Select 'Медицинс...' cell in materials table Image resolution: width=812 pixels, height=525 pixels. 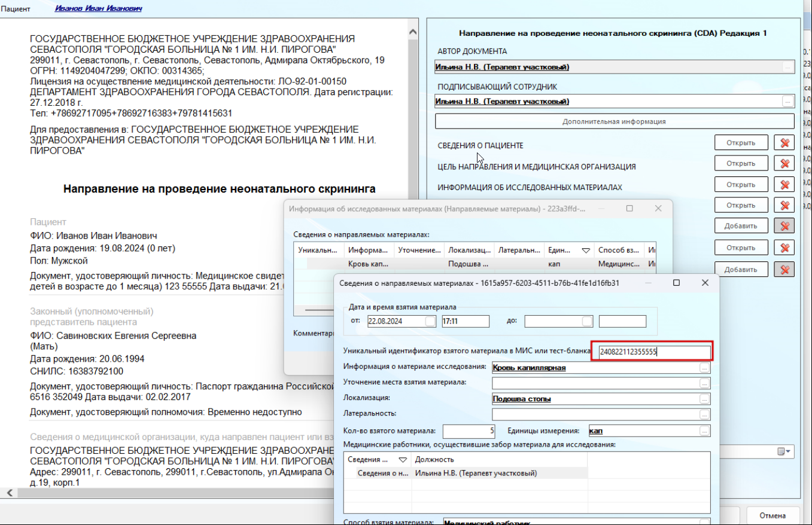coord(619,263)
